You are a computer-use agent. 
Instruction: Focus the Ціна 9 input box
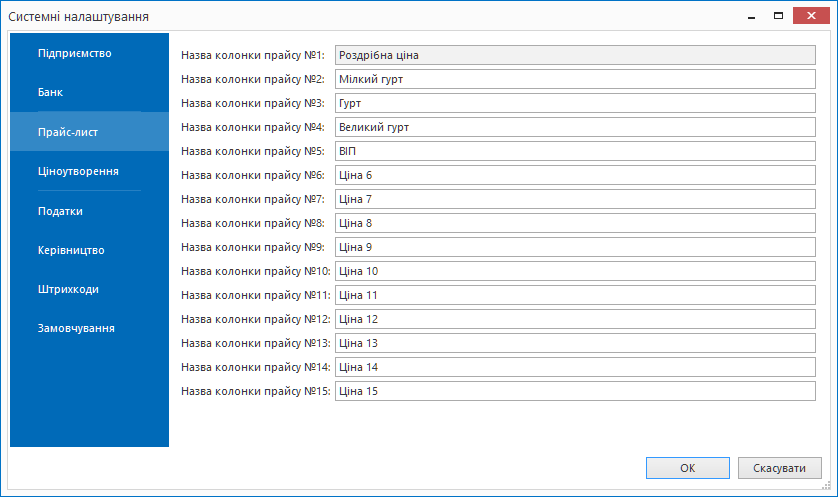point(575,247)
